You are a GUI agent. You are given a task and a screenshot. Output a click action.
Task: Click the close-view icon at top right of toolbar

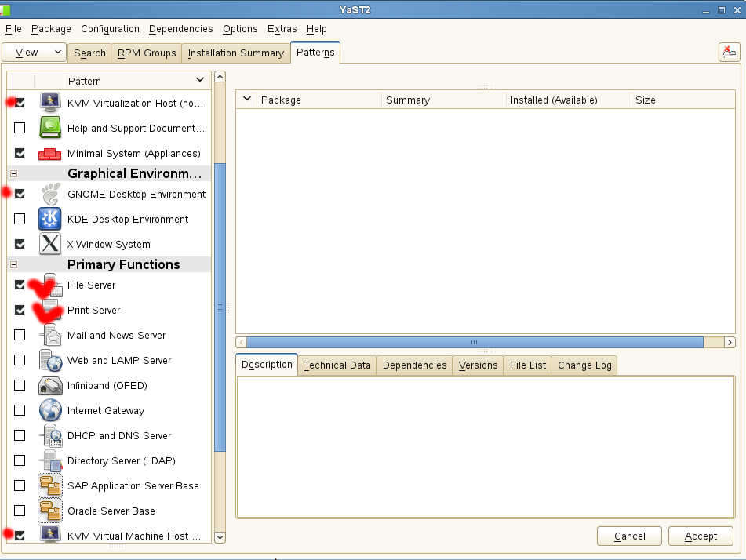click(x=729, y=52)
